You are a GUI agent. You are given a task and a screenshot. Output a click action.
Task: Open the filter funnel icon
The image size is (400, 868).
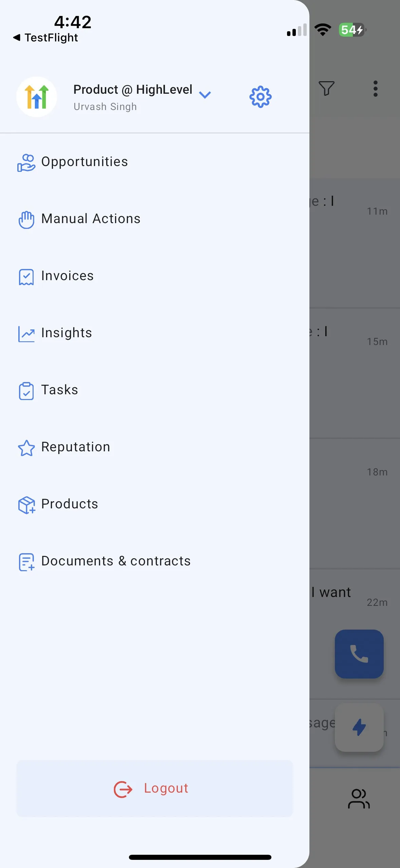pos(326,88)
